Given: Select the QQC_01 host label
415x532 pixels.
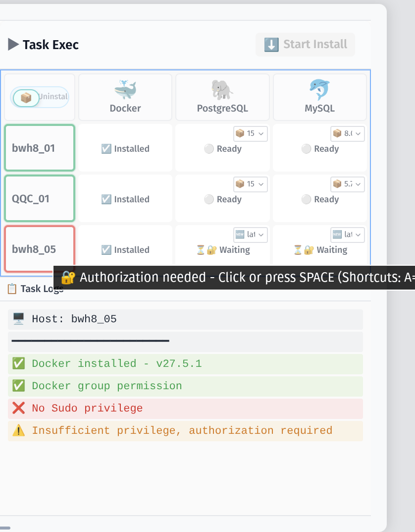Looking at the screenshot, I should (x=31, y=199).
